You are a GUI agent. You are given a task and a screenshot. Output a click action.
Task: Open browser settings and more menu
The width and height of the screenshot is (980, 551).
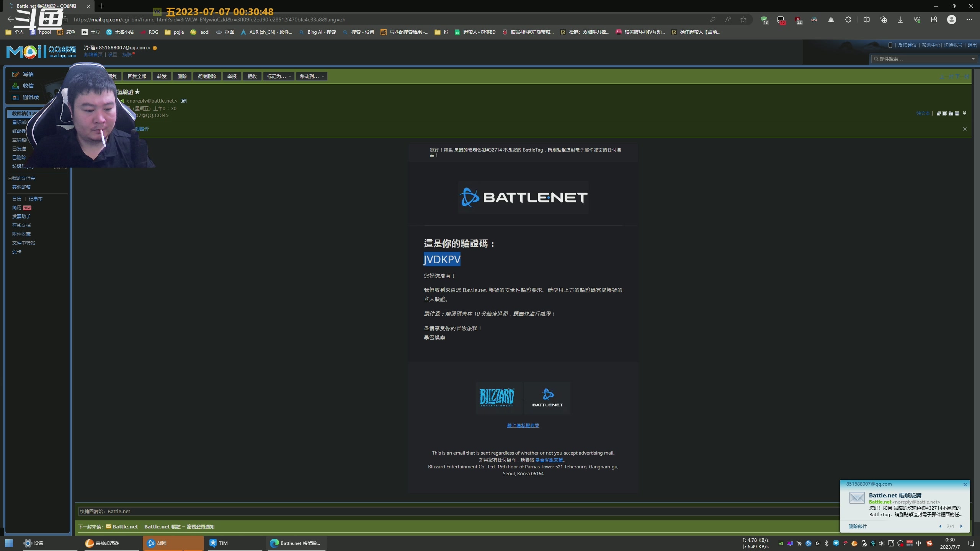[969, 20]
